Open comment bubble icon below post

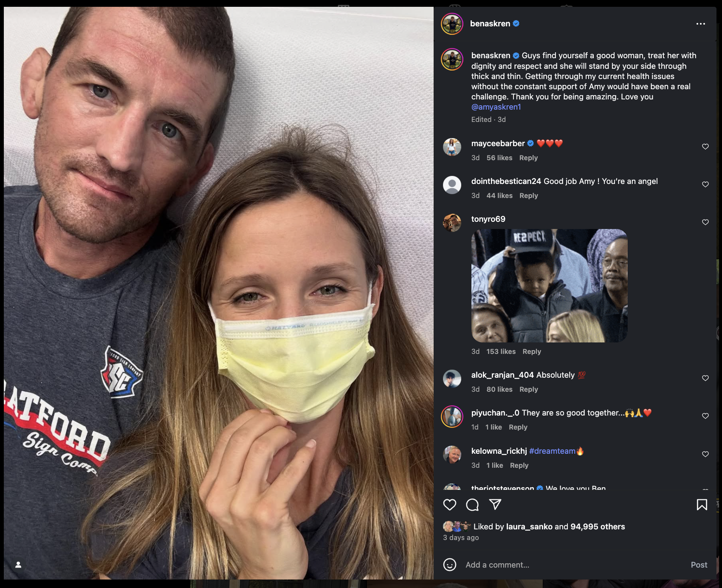[472, 505]
